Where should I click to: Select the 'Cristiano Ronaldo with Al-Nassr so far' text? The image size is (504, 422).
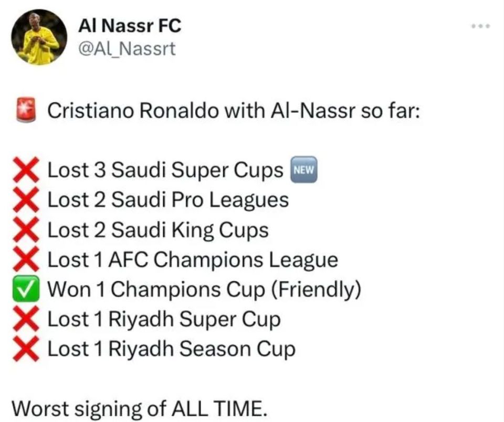[x=234, y=111]
